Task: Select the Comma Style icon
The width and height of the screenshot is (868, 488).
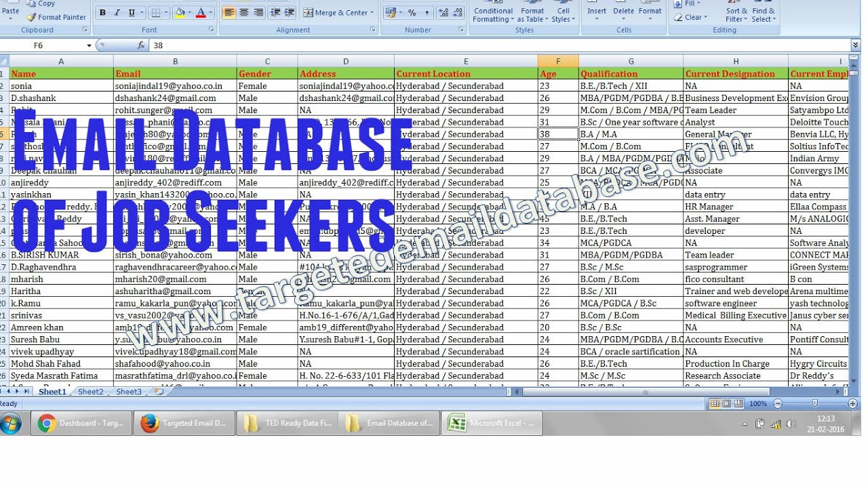Action: coord(427,12)
